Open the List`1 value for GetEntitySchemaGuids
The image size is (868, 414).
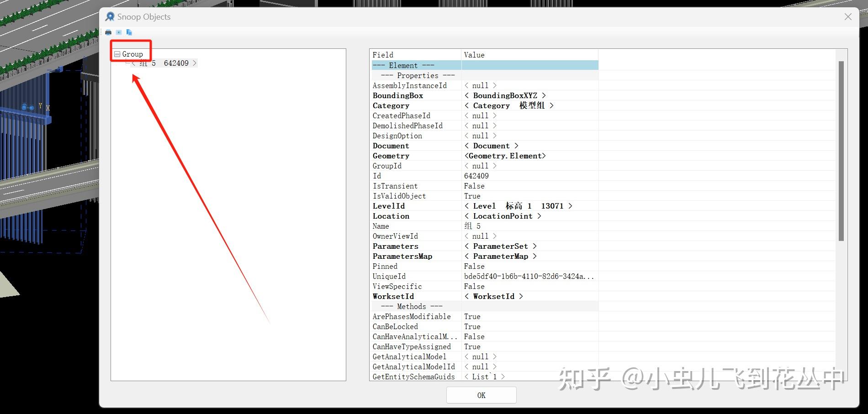coord(484,377)
